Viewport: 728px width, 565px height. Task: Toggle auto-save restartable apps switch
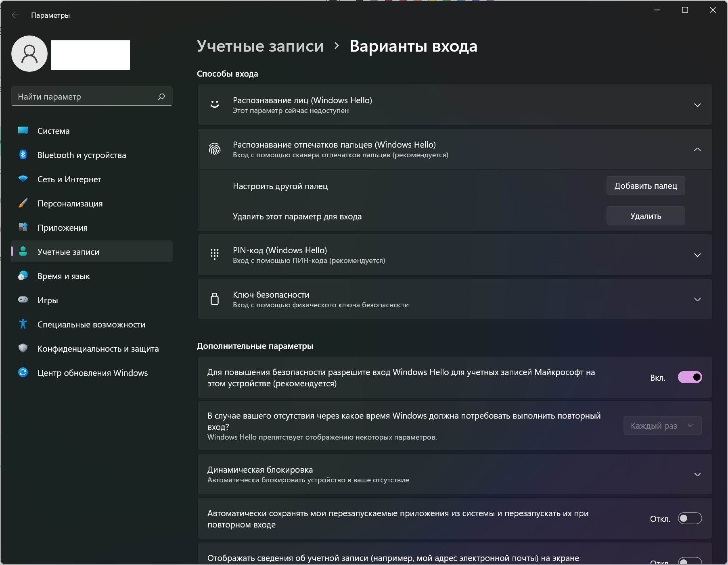pyautogui.click(x=690, y=519)
